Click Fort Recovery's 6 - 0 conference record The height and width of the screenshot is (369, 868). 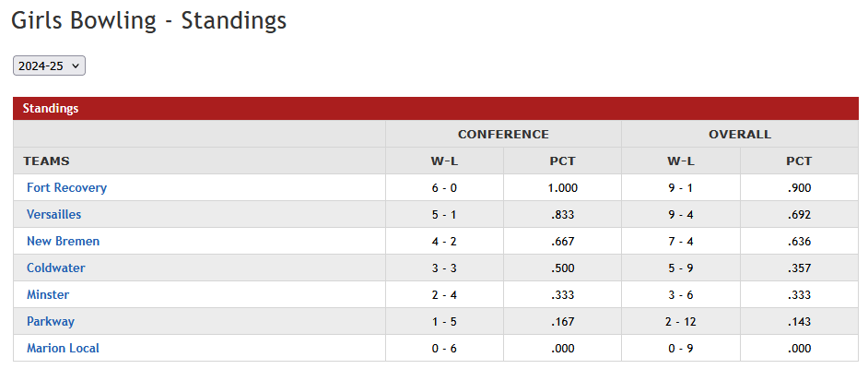pyautogui.click(x=444, y=187)
